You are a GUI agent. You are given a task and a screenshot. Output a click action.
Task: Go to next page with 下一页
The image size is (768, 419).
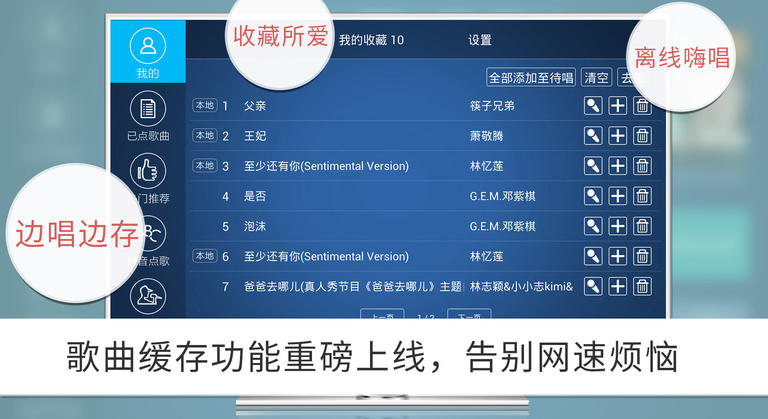pyautogui.click(x=469, y=314)
